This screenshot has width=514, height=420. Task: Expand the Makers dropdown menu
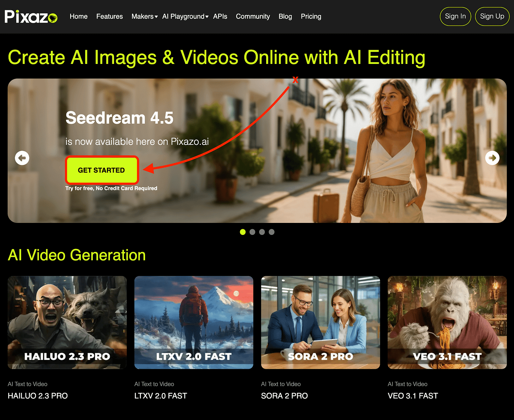point(144,17)
